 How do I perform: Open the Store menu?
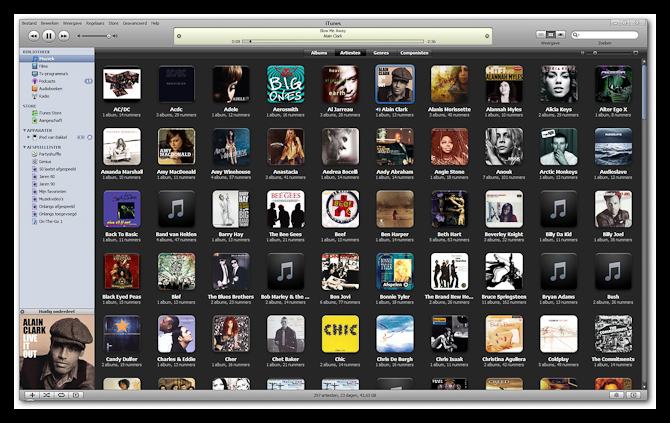click(113, 23)
